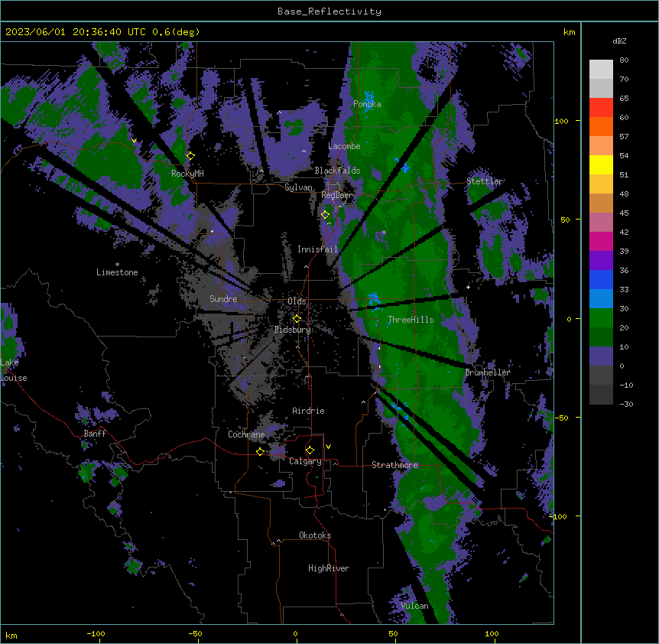Click the Blackfalds city label
The width and height of the screenshot is (659, 644).
click(337, 171)
